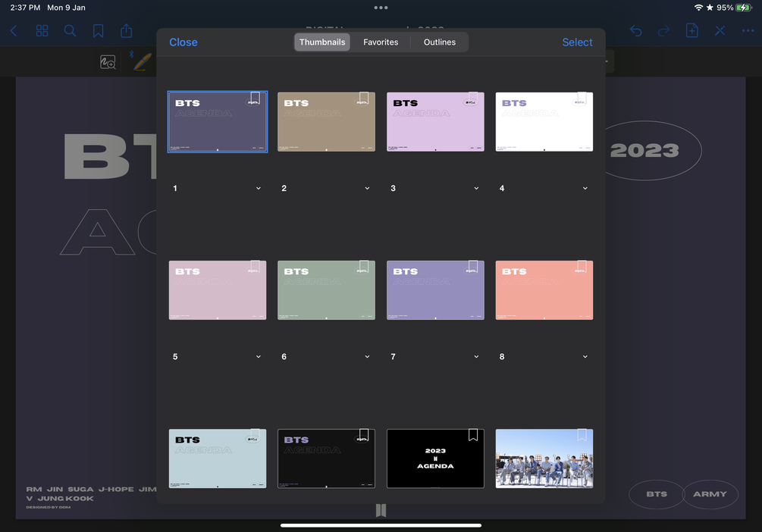Image resolution: width=762 pixels, height=532 pixels.
Task: Open the light blue BTS Agenda thumbnail
Action: point(218,458)
